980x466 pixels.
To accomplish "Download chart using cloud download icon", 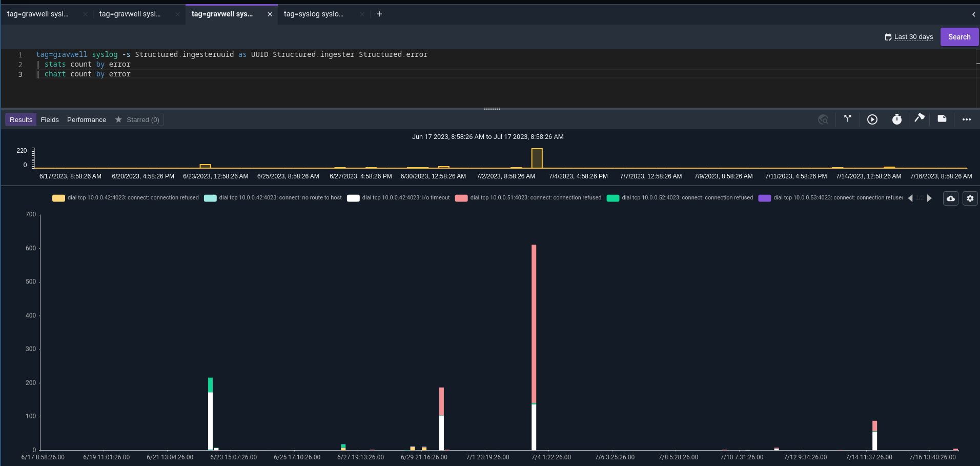I will tap(951, 198).
